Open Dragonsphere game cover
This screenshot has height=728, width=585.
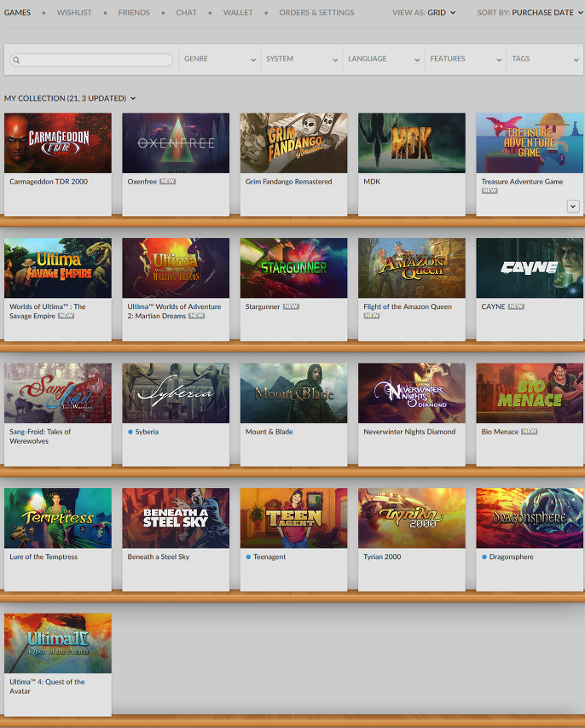coord(530,518)
